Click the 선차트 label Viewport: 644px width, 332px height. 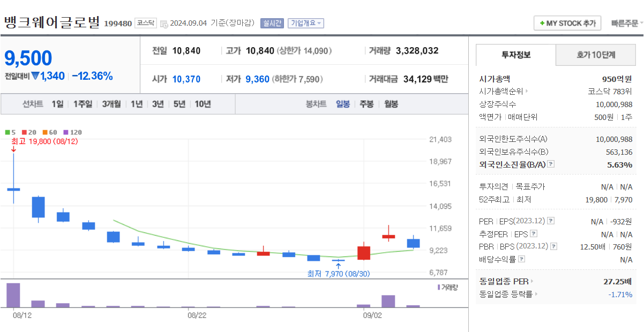[33, 104]
